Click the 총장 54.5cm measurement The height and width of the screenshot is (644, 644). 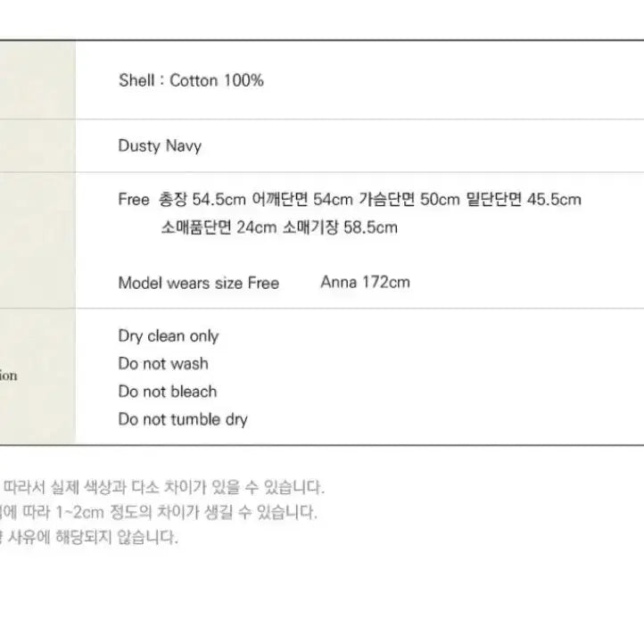point(201,200)
